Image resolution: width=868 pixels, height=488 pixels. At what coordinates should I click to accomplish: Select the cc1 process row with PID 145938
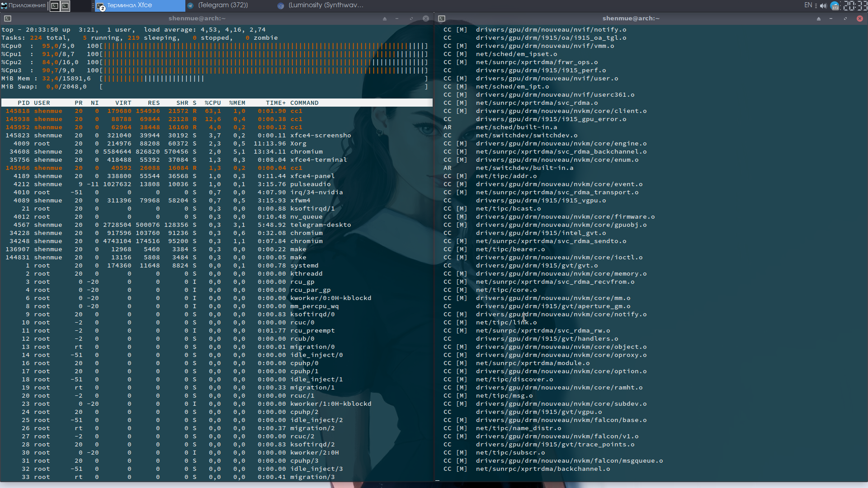(217, 119)
